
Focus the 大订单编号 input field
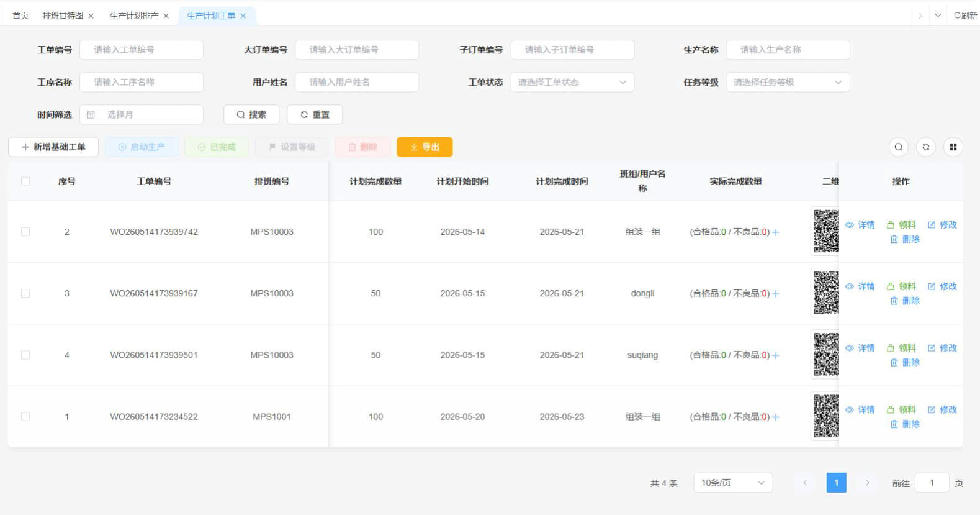357,50
